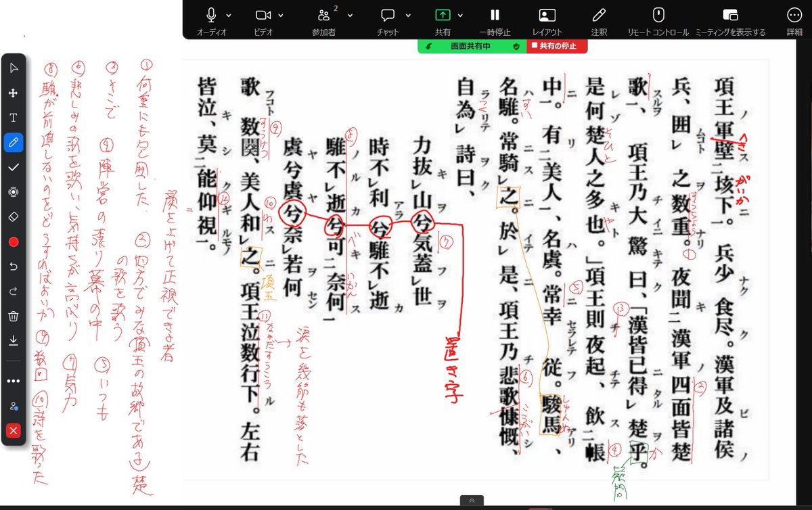Pause sharing with 一時停止 button
This screenshot has width=812, height=510.
click(495, 15)
